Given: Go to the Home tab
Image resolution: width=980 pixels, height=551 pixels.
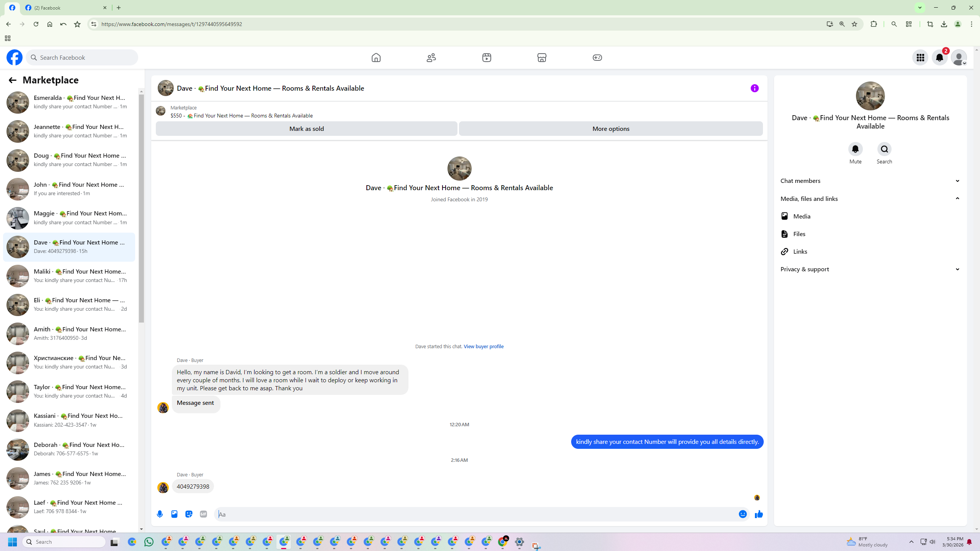Looking at the screenshot, I should [376, 57].
